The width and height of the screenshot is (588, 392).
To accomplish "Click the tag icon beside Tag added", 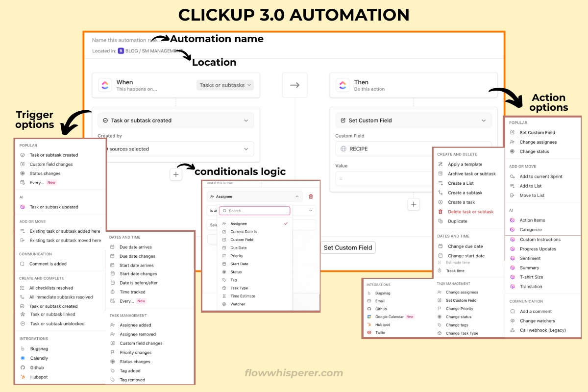I will (113, 371).
